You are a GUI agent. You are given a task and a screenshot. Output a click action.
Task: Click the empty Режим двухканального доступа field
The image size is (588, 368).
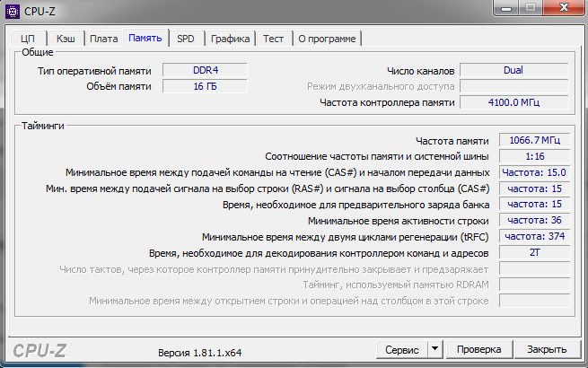(x=513, y=86)
